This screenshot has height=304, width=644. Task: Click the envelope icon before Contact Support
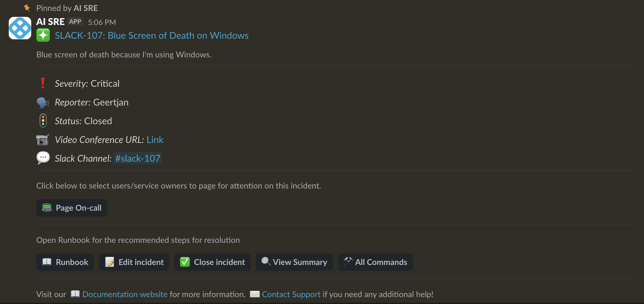pyautogui.click(x=255, y=294)
